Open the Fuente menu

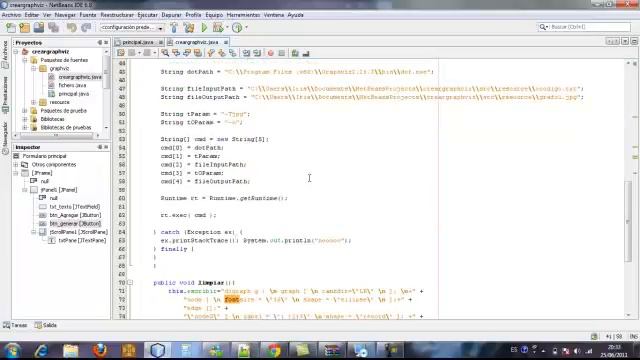click(x=88, y=15)
